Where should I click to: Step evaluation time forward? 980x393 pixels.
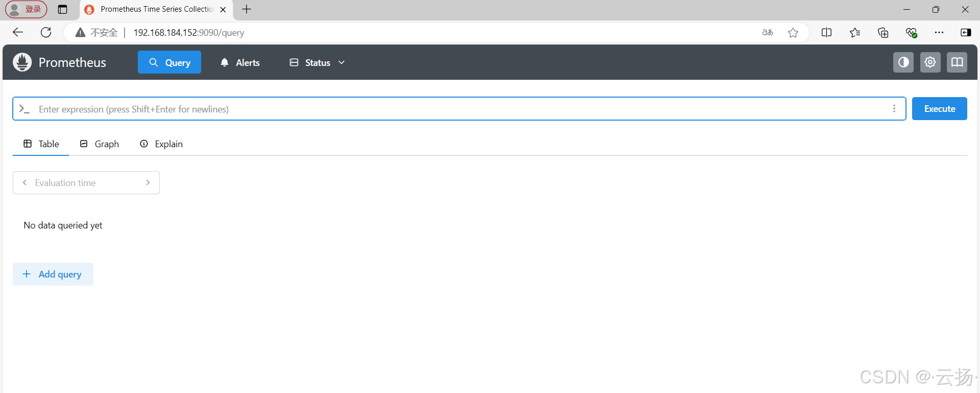click(x=148, y=182)
